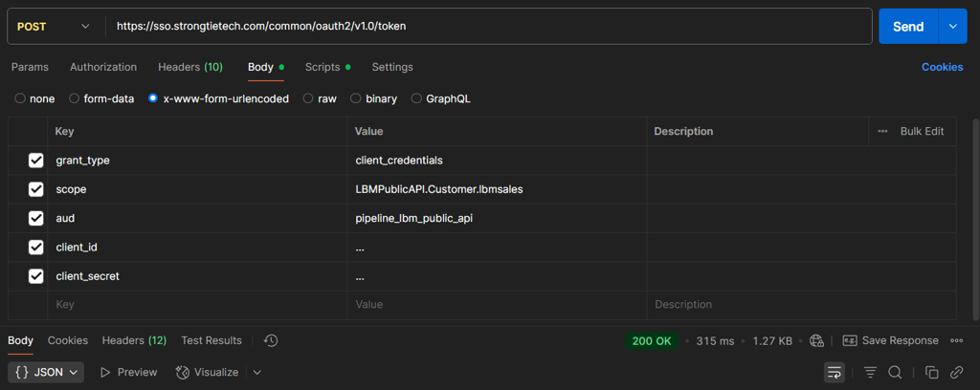980x390 pixels.
Task: Click the request URL input field
Action: click(x=479, y=27)
